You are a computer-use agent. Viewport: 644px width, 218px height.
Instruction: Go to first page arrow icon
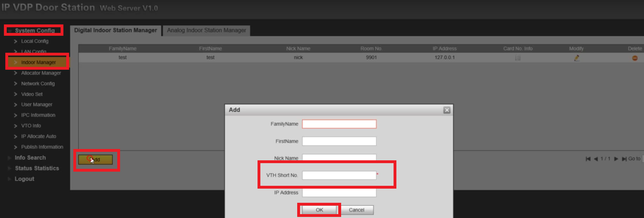(588, 159)
